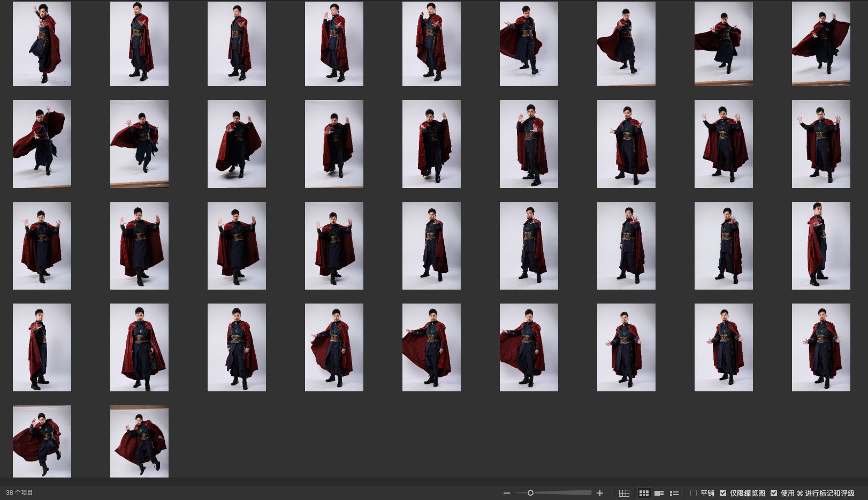The height and width of the screenshot is (500, 868).
Task: Select the third thumbnail in the second row
Action: [x=237, y=143]
